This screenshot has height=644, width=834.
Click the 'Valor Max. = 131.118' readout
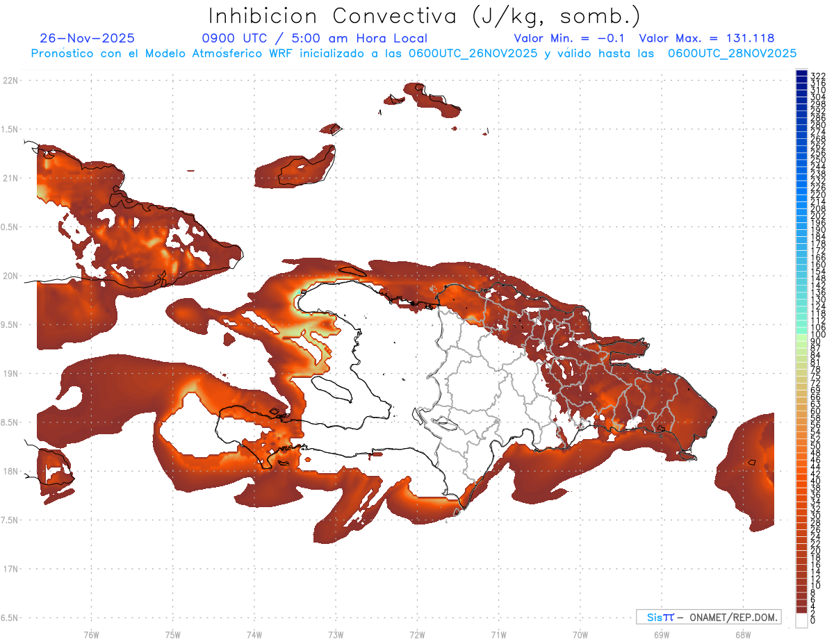click(707, 38)
